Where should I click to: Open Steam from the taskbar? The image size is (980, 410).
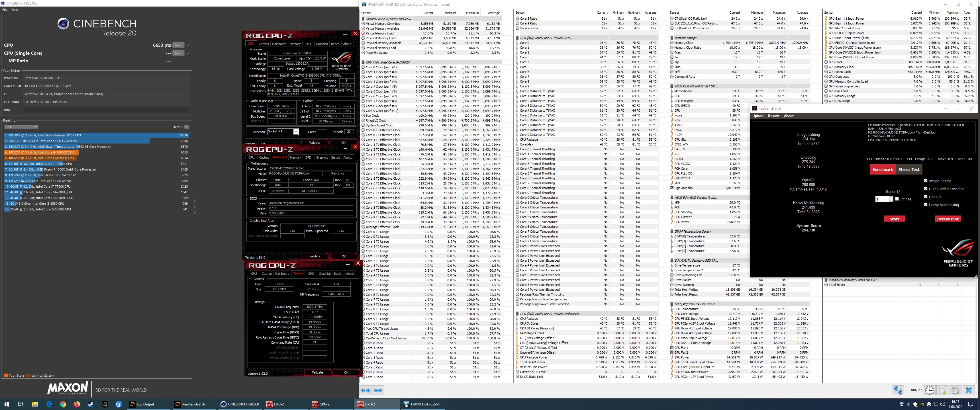(x=91, y=404)
